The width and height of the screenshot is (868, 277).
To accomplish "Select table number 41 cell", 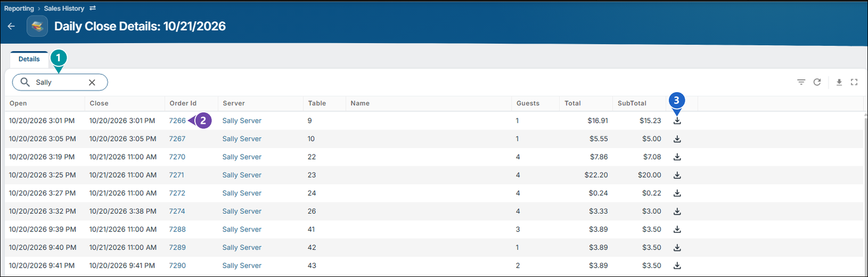I will pyautogui.click(x=311, y=230).
